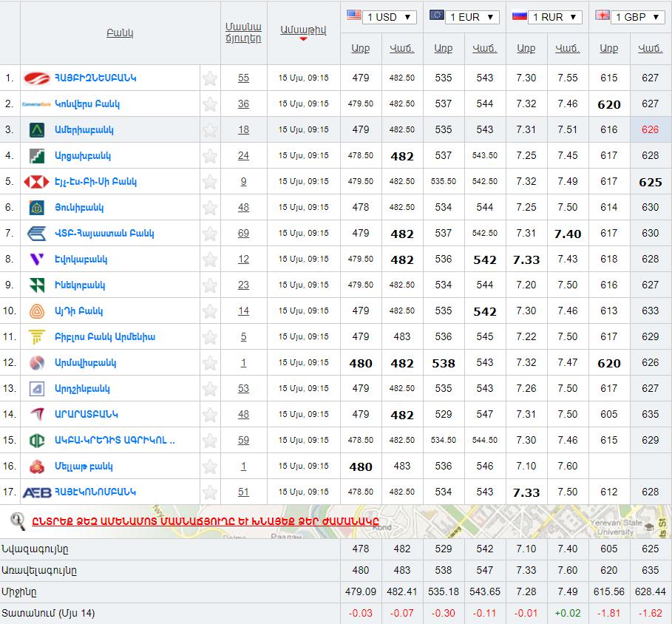Open the Արցախբանկ bank name link
The width and height of the screenshot is (672, 624).
pos(83,156)
